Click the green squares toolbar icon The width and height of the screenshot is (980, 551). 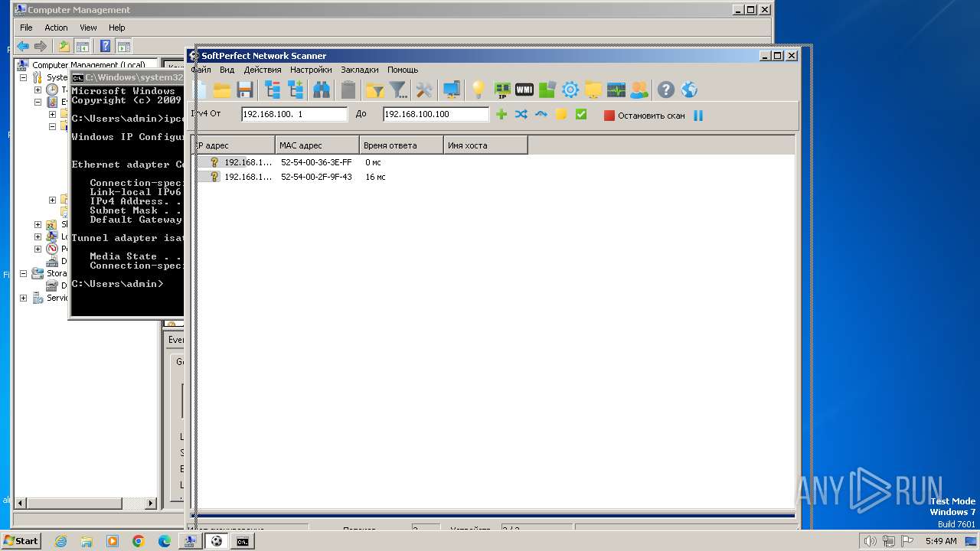547,90
